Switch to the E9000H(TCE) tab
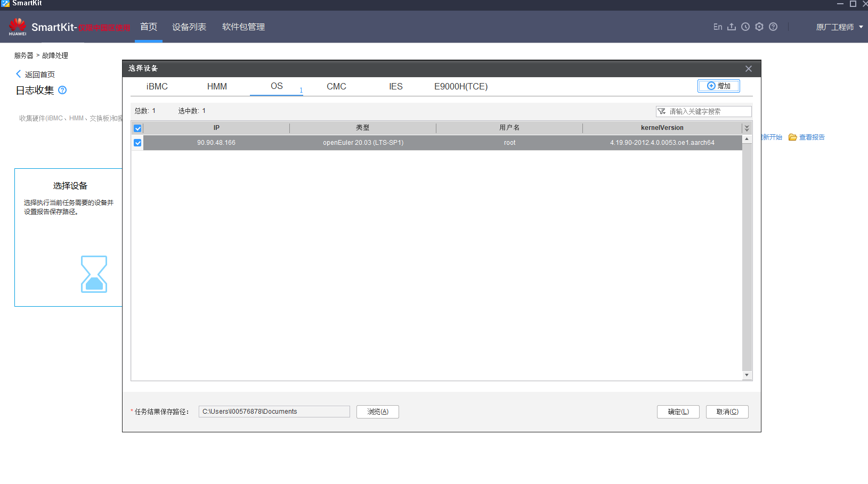Image resolution: width=868 pixels, height=484 pixels. click(x=461, y=86)
